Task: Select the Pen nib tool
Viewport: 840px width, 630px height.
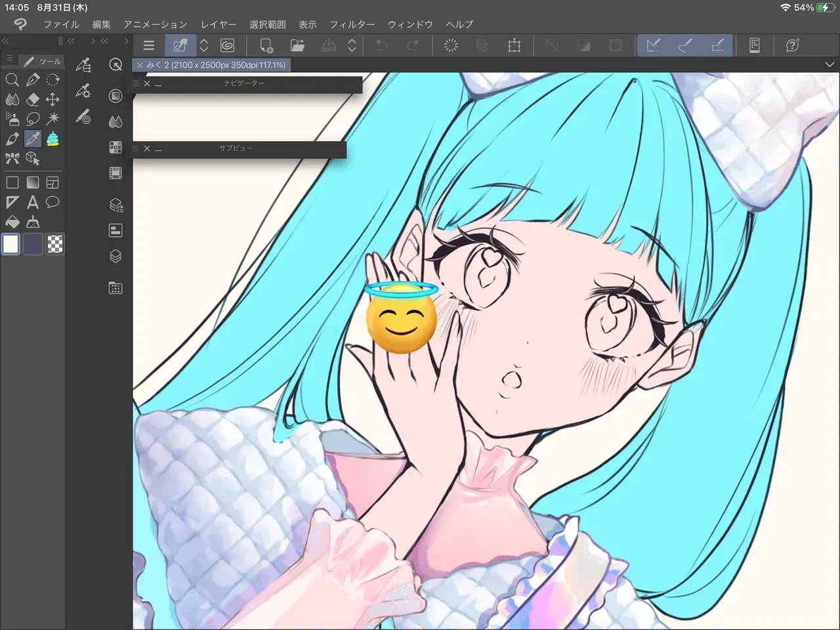Action: tap(32, 80)
